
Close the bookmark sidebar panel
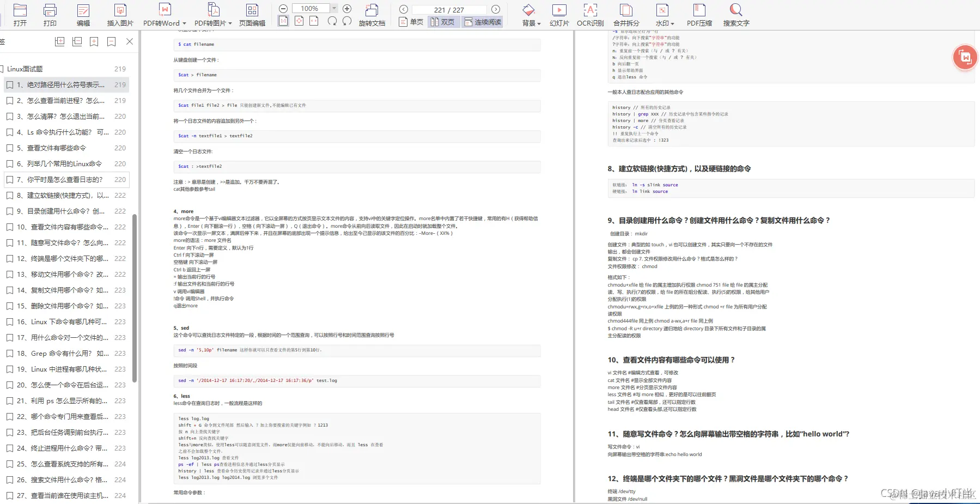(x=130, y=41)
